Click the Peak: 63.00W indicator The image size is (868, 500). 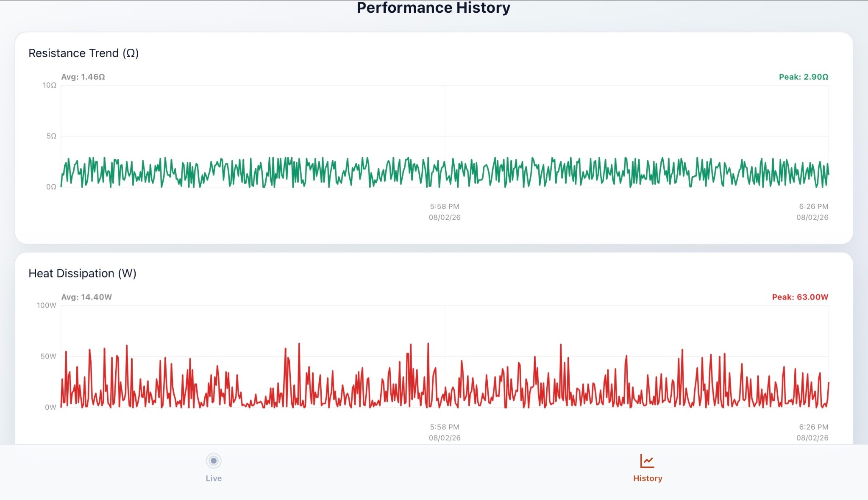[x=800, y=297]
